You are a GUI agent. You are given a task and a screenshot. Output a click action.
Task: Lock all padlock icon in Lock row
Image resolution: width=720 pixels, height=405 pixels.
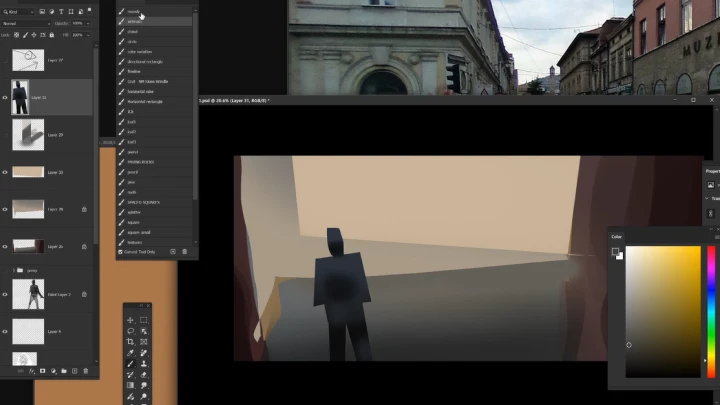[51, 35]
